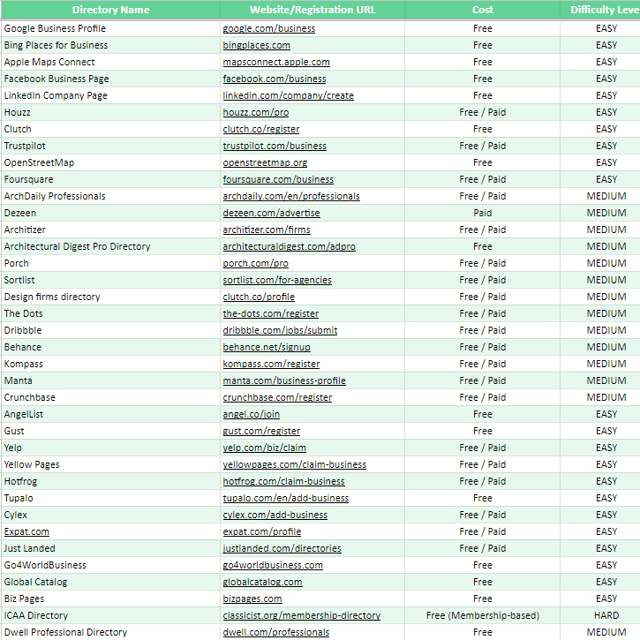The image size is (640, 640).
Task: Select the Facebook Business Page cell
Action: 111,79
